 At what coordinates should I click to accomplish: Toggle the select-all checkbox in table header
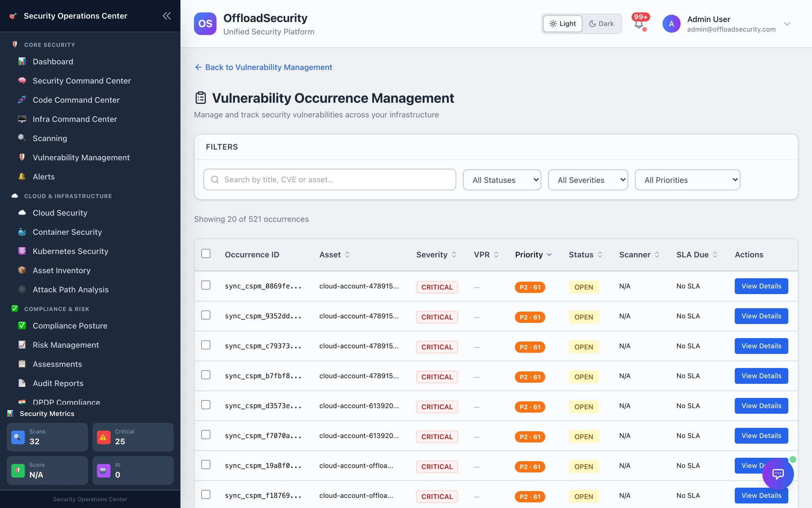pos(206,254)
